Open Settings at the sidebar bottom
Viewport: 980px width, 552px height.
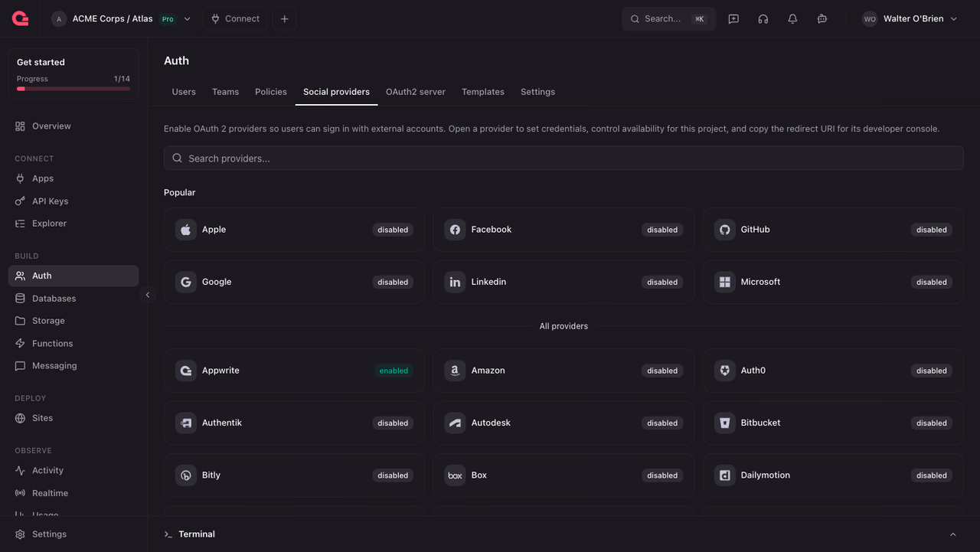(73, 534)
